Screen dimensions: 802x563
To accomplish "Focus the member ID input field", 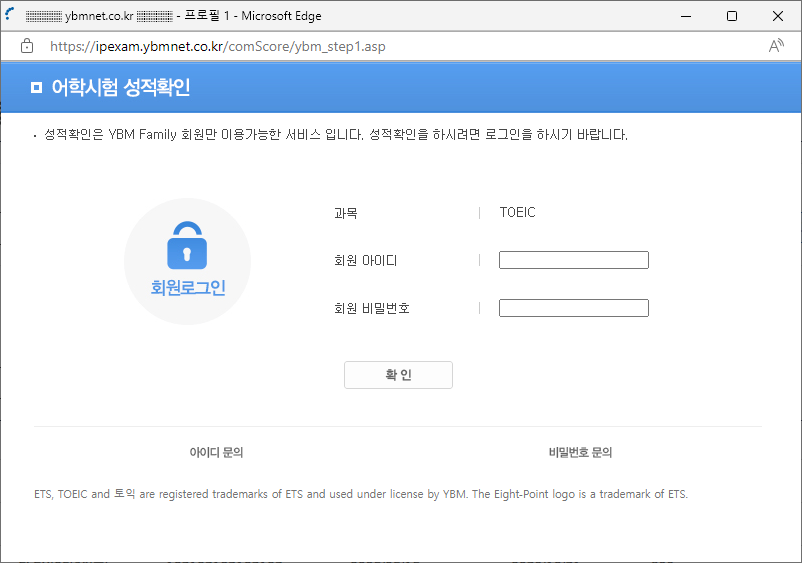I will [x=574, y=260].
